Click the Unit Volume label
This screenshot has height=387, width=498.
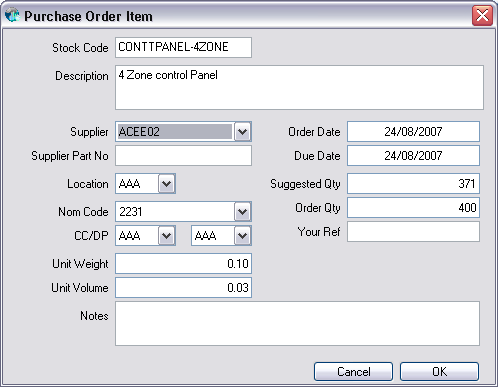point(80,288)
